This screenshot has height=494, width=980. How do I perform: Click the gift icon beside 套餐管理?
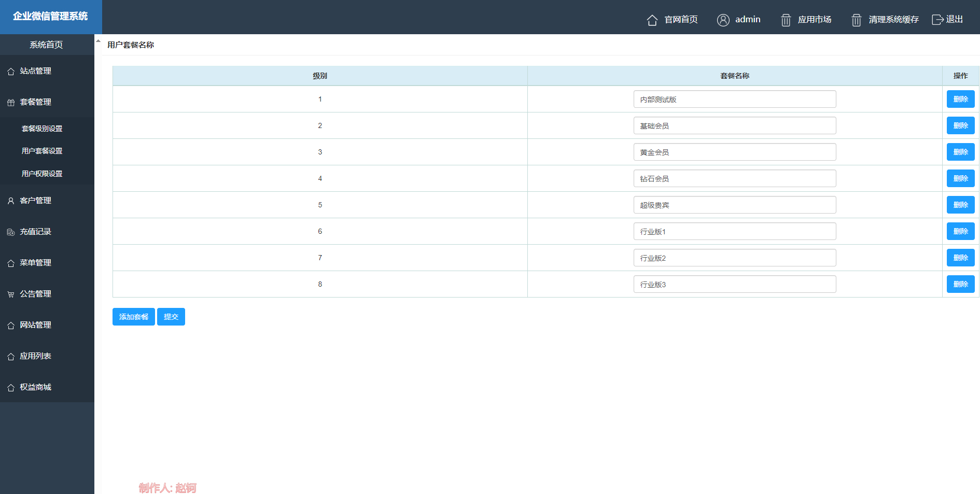(11, 103)
